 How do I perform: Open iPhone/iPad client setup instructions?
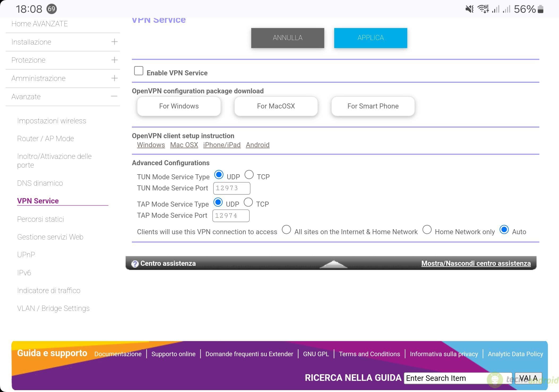(x=222, y=145)
